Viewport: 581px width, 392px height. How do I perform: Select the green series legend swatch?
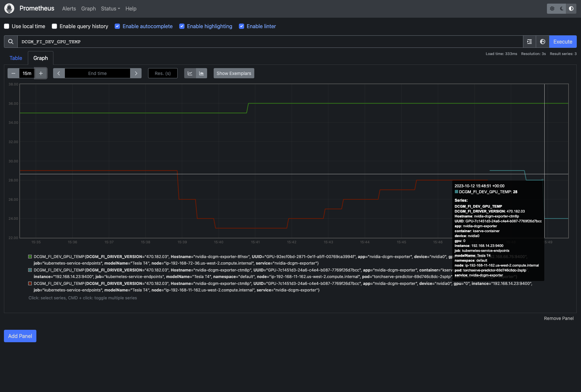point(30,257)
